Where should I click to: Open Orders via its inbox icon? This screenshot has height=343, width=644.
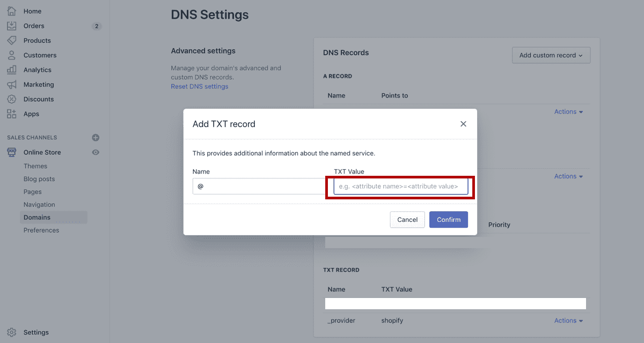(11, 26)
